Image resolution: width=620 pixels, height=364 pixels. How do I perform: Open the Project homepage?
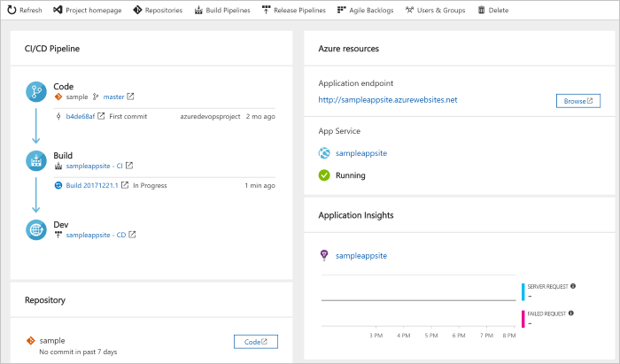coord(88,11)
